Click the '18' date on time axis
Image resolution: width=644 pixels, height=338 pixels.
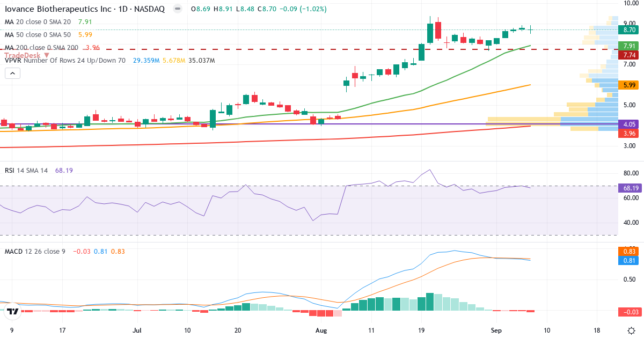(x=597, y=330)
